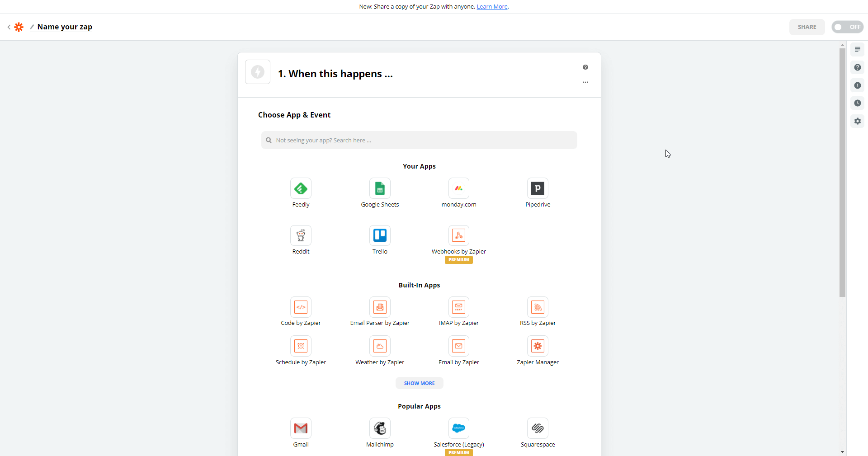The width and height of the screenshot is (868, 456).
Task: Expand built-in apps with Show More
Action: tap(420, 383)
